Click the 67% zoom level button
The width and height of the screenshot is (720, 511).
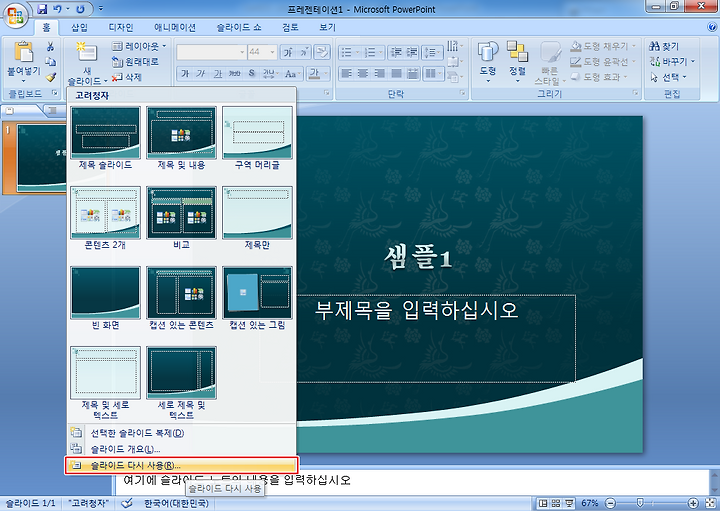[590, 503]
